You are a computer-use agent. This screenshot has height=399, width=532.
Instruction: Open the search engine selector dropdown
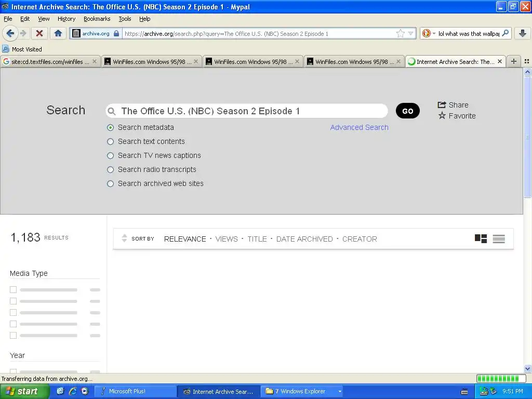click(x=429, y=33)
